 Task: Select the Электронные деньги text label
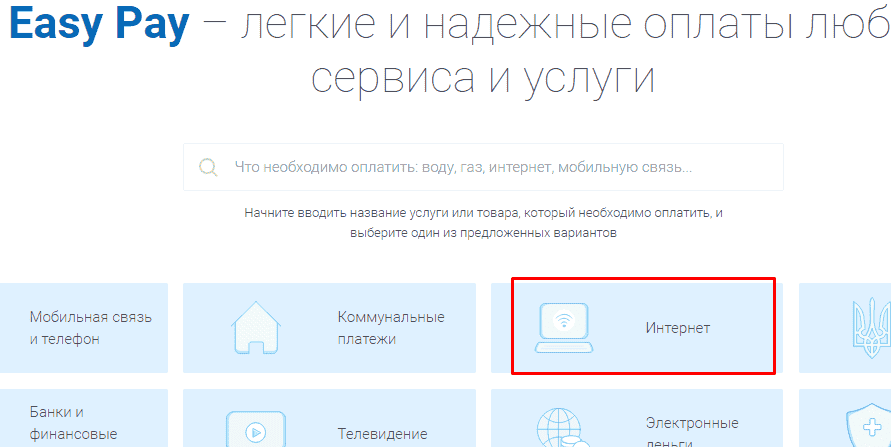tap(692, 432)
